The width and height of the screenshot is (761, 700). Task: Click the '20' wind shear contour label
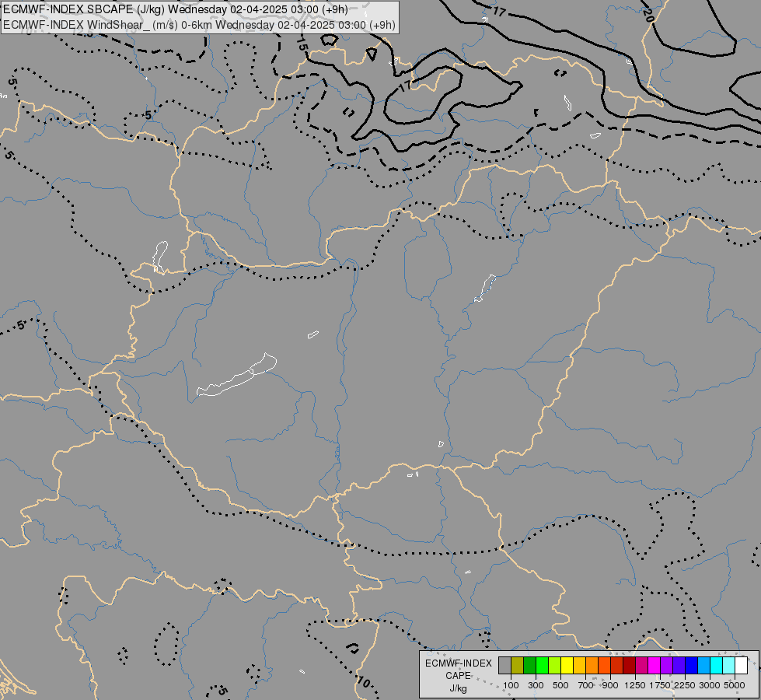tap(648, 15)
